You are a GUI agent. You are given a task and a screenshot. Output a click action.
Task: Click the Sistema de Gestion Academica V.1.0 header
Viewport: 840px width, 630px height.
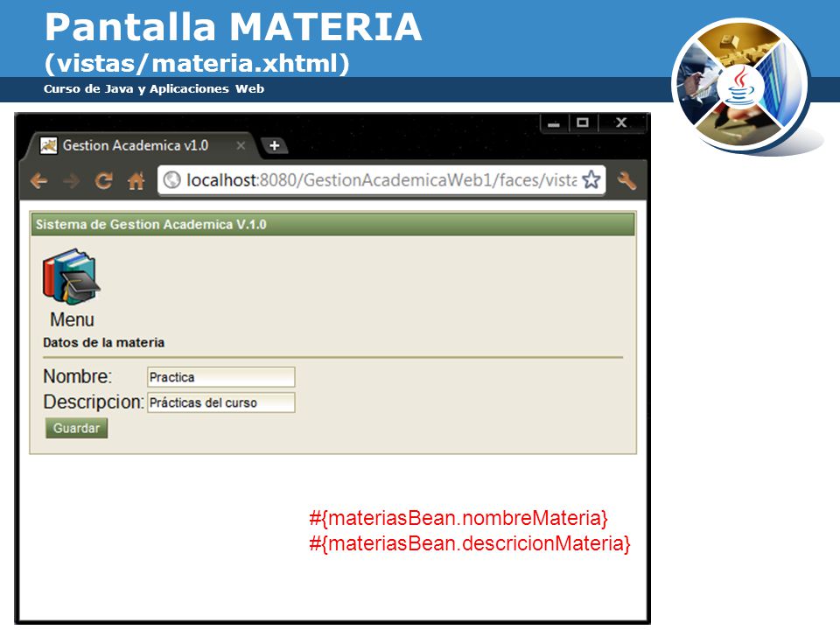(x=333, y=225)
